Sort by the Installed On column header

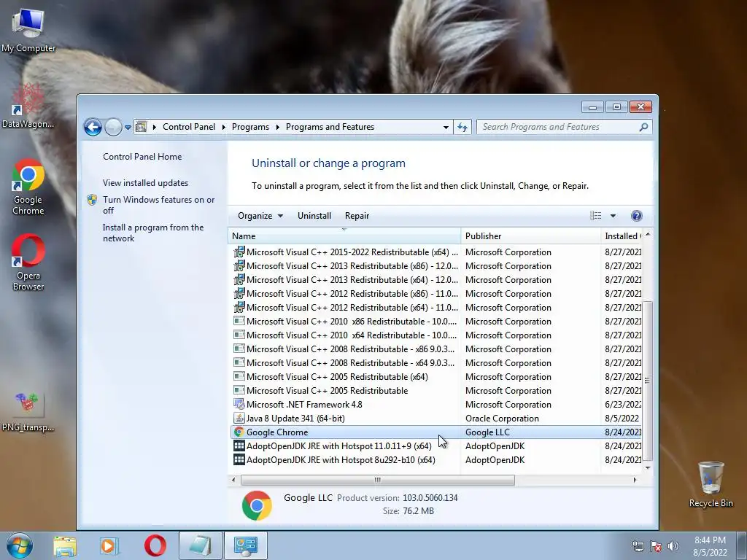pyautogui.click(x=622, y=236)
